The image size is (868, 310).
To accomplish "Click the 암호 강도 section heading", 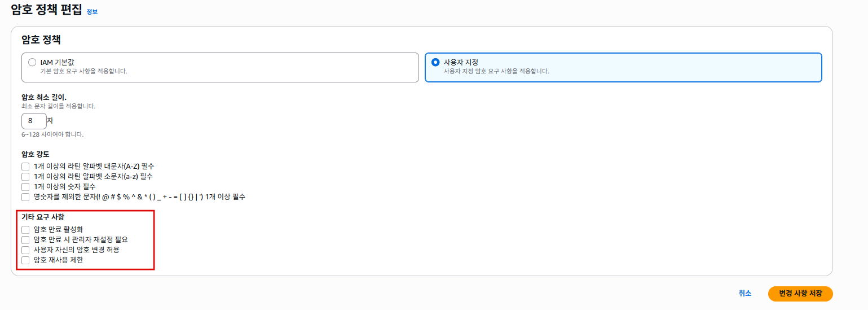I will click(35, 154).
